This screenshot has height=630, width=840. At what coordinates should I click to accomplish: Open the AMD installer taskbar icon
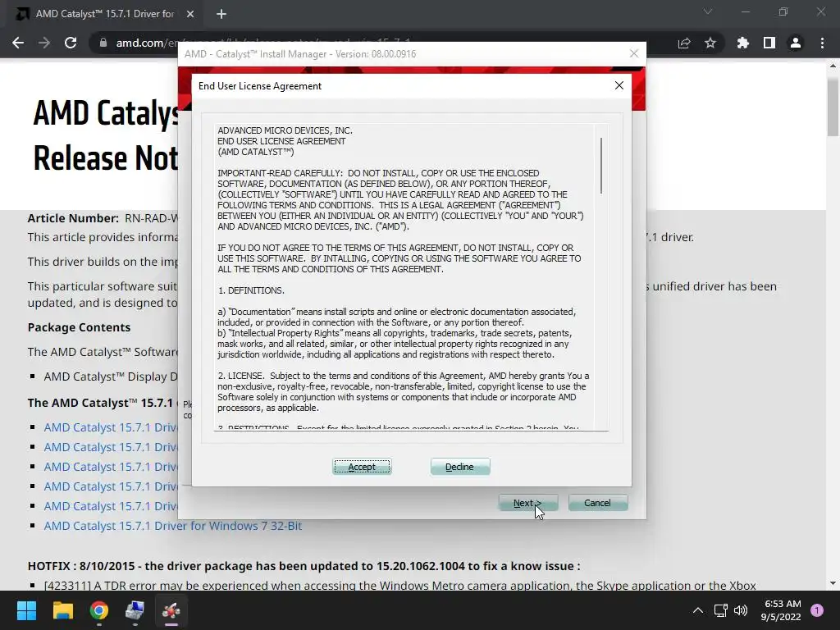pyautogui.click(x=171, y=610)
